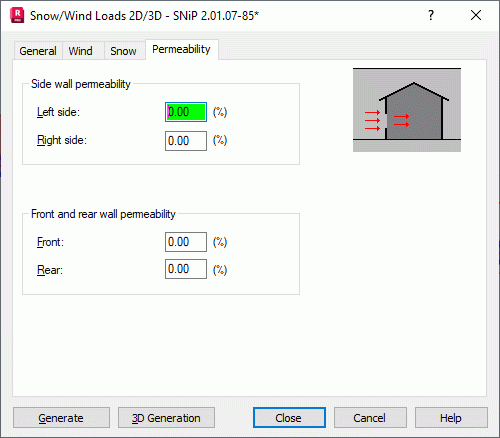Click the Robot app icon in title bar
500x438 pixels.
pyautogui.click(x=17, y=15)
